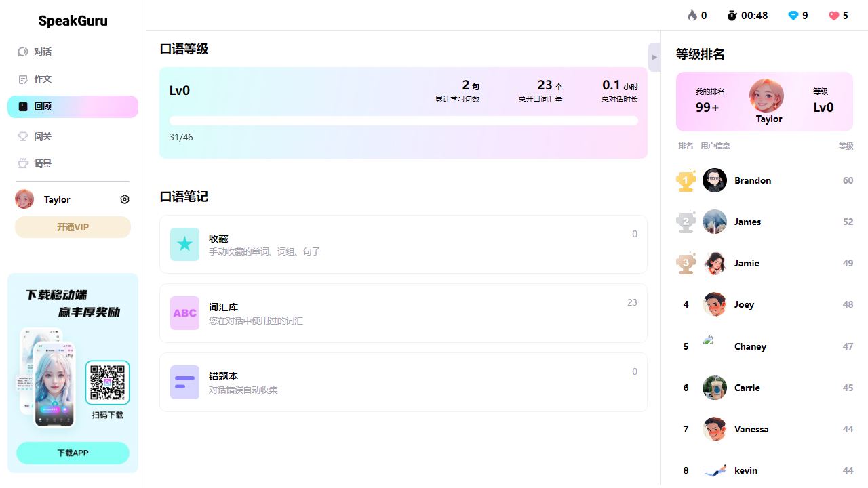Viewport: 868px width, 488px height.
Task: Open 词汇库 via the ABC icon
Action: 184,312
